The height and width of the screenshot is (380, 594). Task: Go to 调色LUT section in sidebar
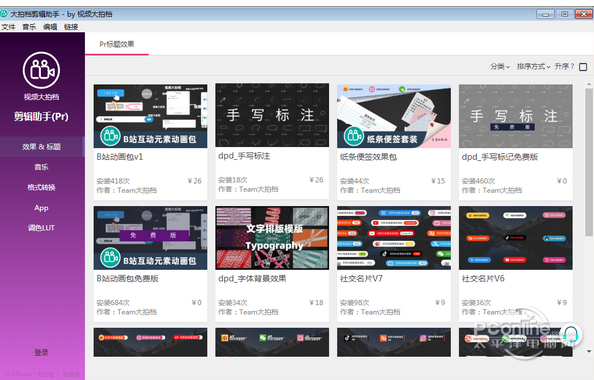tap(41, 228)
